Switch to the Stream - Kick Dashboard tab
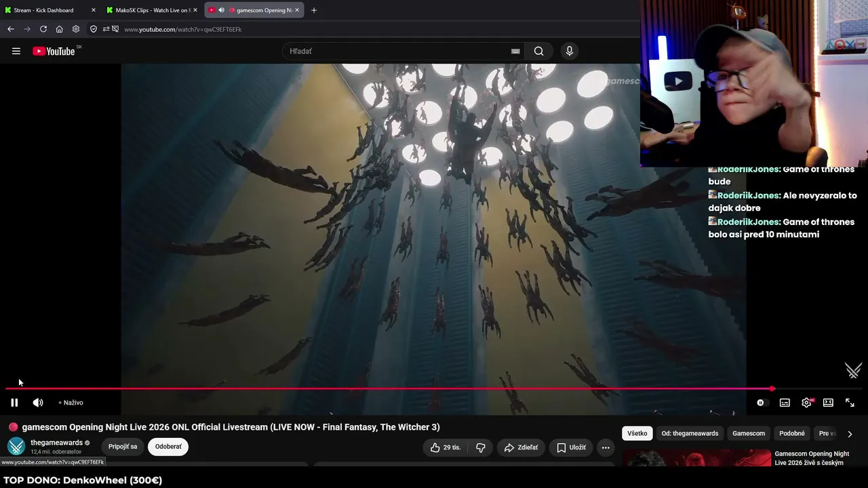 51,10
